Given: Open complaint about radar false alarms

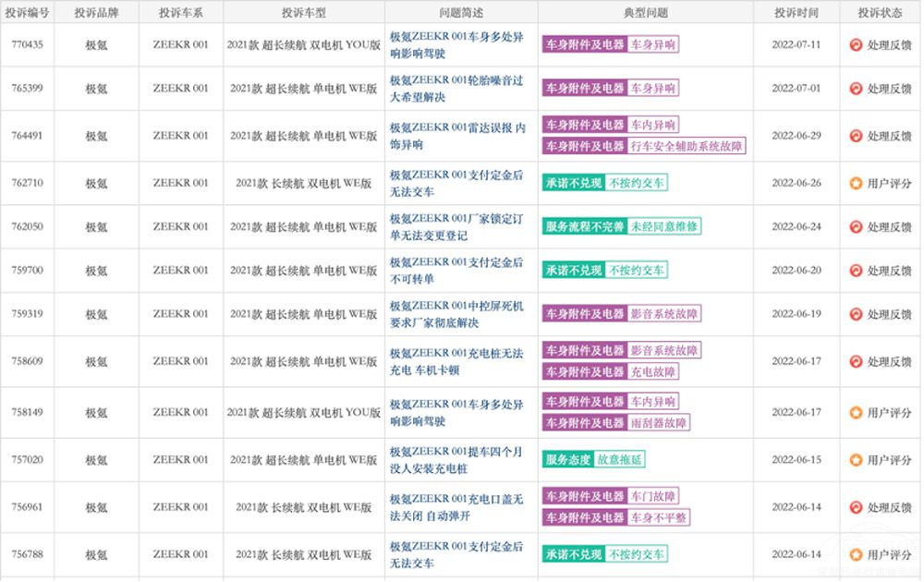Looking at the screenshot, I should point(456,136).
